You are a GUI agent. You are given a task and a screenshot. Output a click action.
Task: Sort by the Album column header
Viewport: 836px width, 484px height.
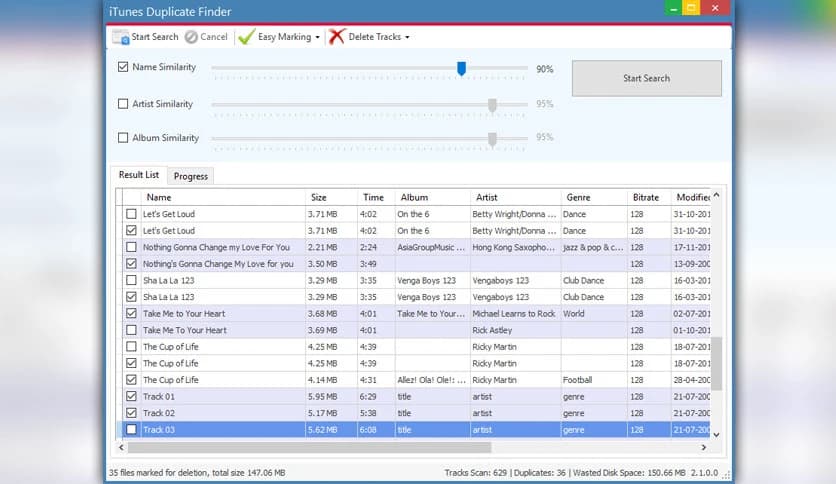(x=432, y=197)
